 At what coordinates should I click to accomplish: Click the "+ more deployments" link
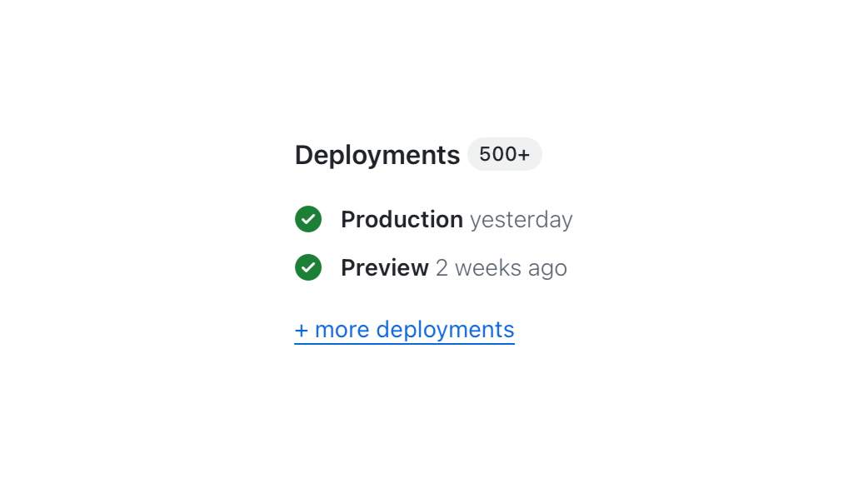404,330
